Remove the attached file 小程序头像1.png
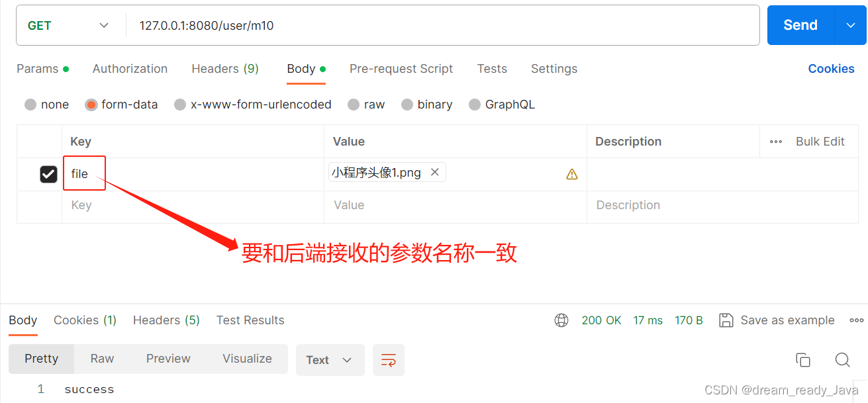The width and height of the screenshot is (868, 403). click(435, 172)
